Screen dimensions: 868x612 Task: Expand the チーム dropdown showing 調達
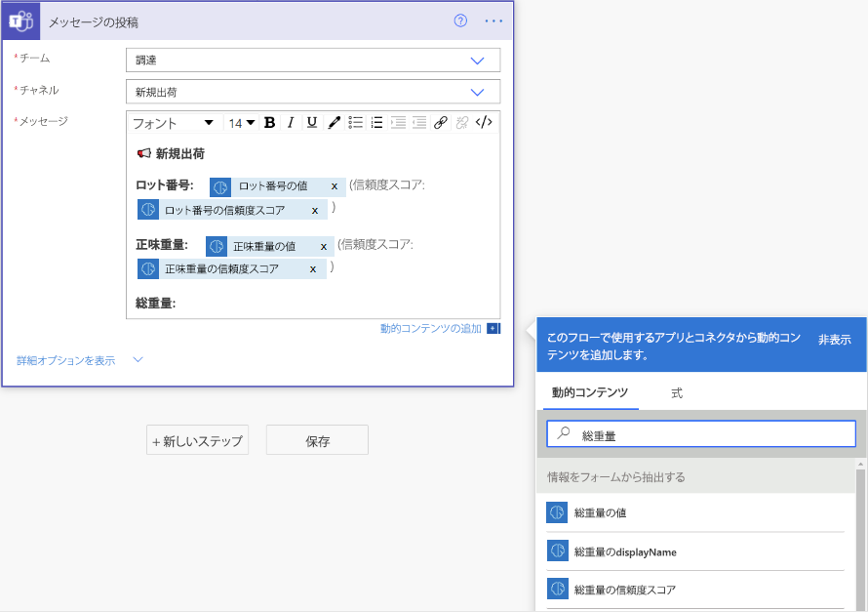coord(313,60)
